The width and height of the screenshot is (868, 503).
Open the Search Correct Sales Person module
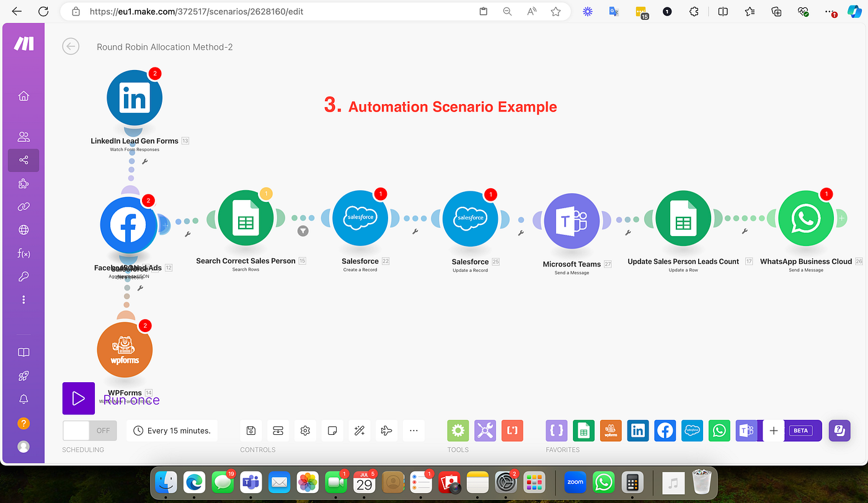pos(246,217)
